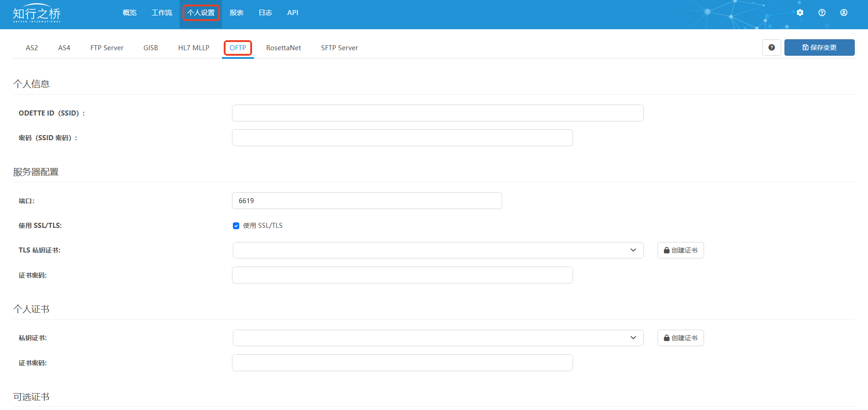The width and height of the screenshot is (868, 410).
Task: Click the dark help icon beside save button
Action: (x=772, y=47)
